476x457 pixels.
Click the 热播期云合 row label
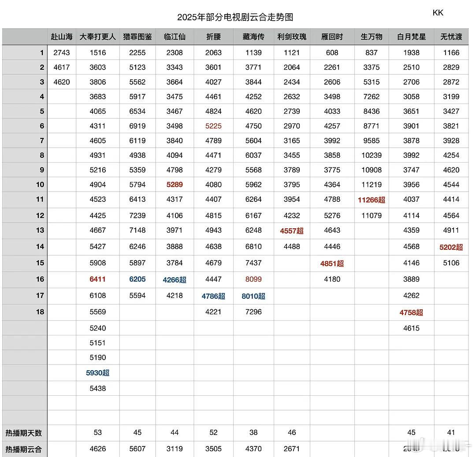(24, 450)
